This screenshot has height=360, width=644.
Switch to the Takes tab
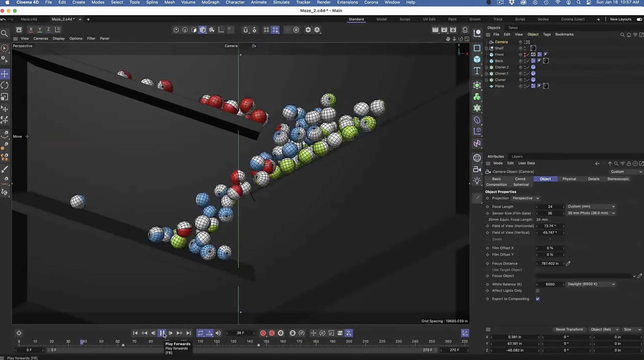coord(513,28)
